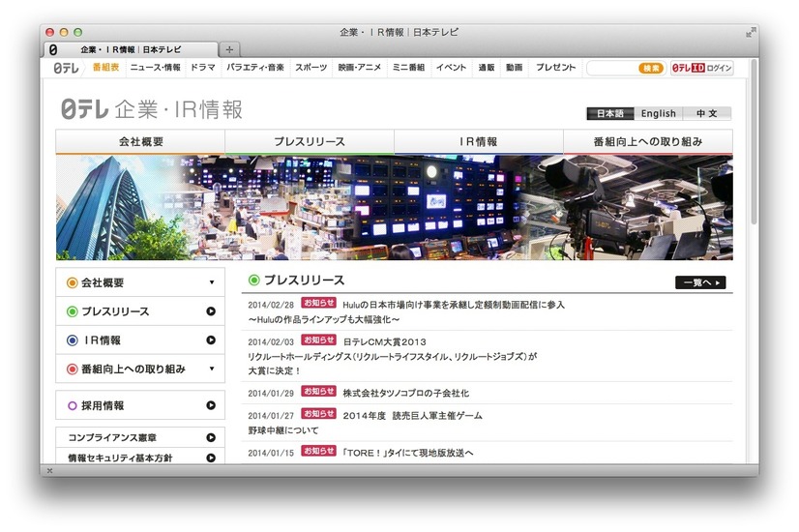The image size is (799, 532).
Task: Open the Hulu日本市場向け事業 press release
Action: point(454,305)
